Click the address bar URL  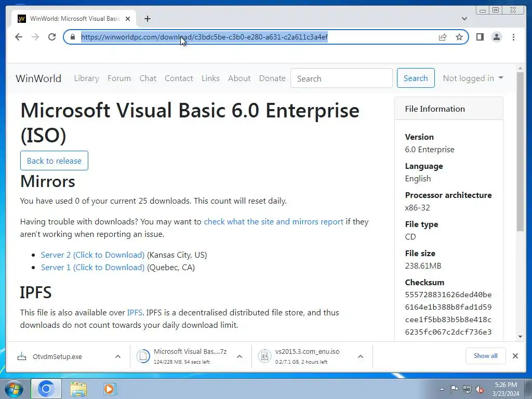[204, 37]
